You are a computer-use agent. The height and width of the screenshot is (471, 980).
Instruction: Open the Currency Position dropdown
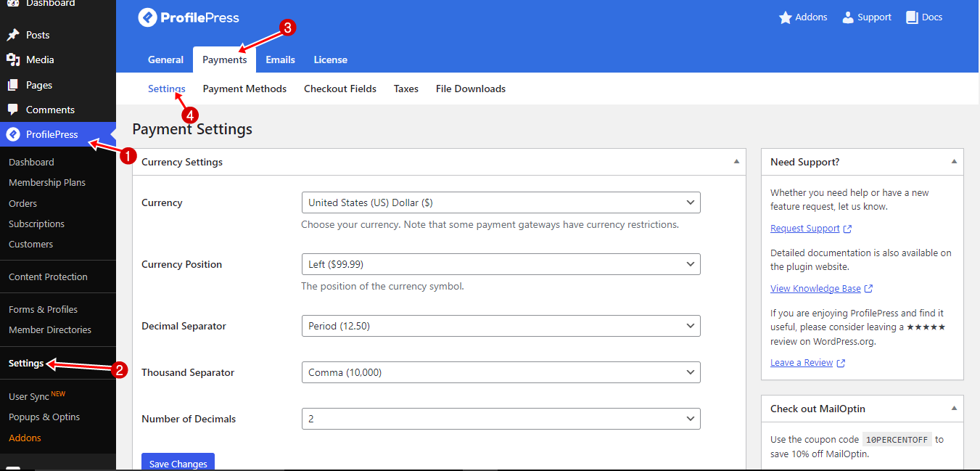pos(501,264)
